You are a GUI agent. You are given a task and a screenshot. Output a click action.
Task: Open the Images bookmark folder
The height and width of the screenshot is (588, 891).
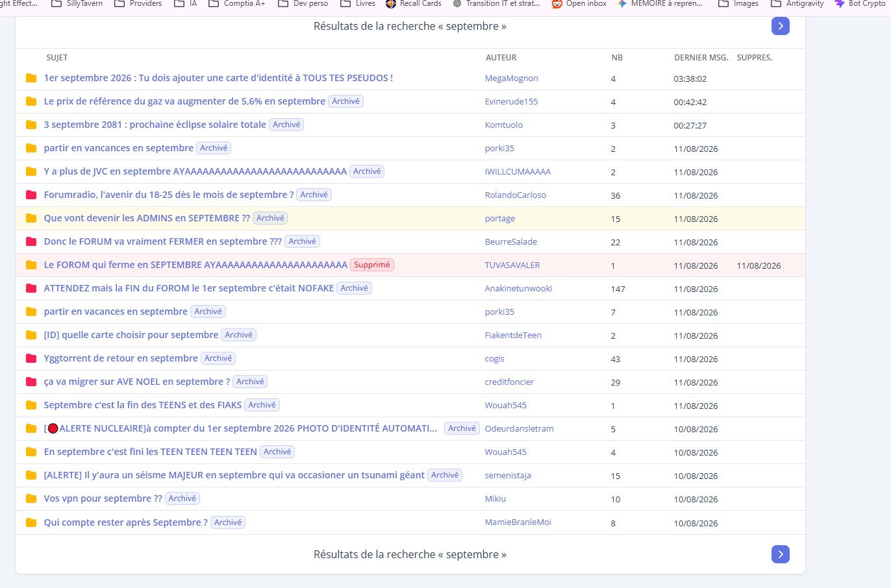pyautogui.click(x=738, y=3)
